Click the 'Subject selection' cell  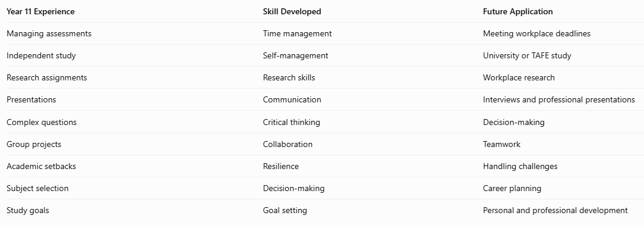click(x=37, y=189)
